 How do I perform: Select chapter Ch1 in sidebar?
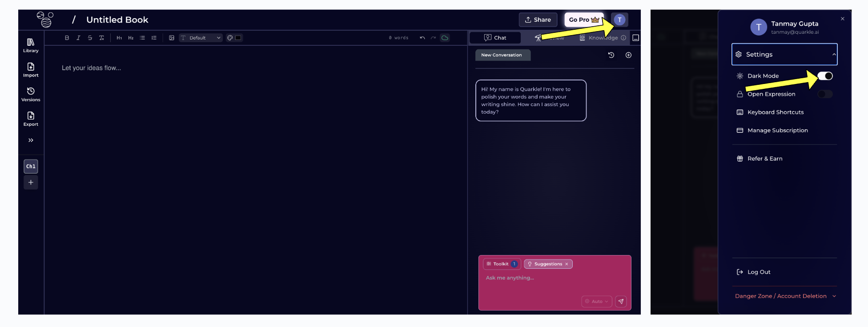coord(31,167)
